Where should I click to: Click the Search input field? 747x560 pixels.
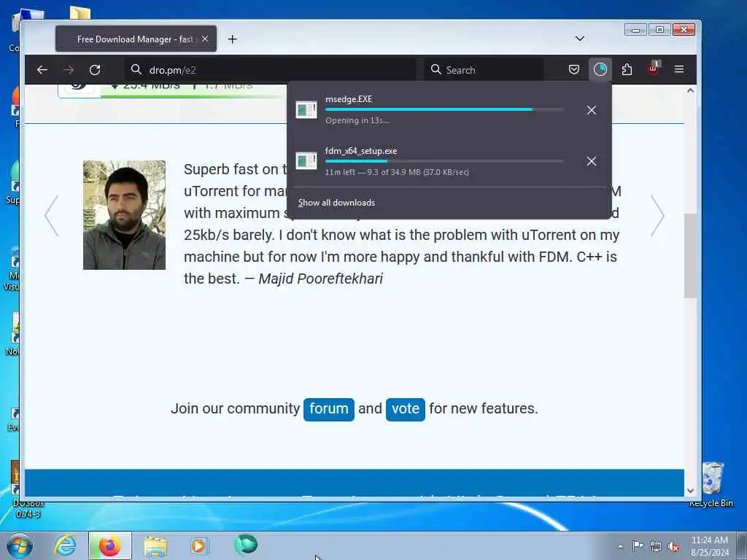click(484, 70)
